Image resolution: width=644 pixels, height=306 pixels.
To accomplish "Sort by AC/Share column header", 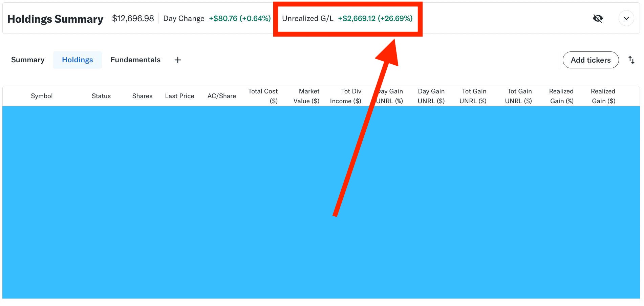I will pyautogui.click(x=221, y=96).
